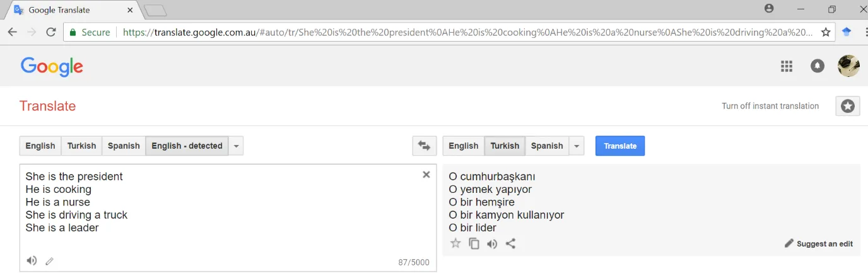Click the translated line 'O cumhurbaşkanı'
868x278 pixels.
coord(492,177)
